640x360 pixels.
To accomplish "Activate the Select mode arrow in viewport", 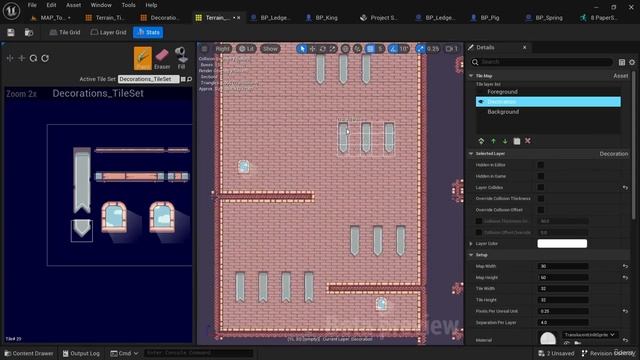I will [x=302, y=49].
